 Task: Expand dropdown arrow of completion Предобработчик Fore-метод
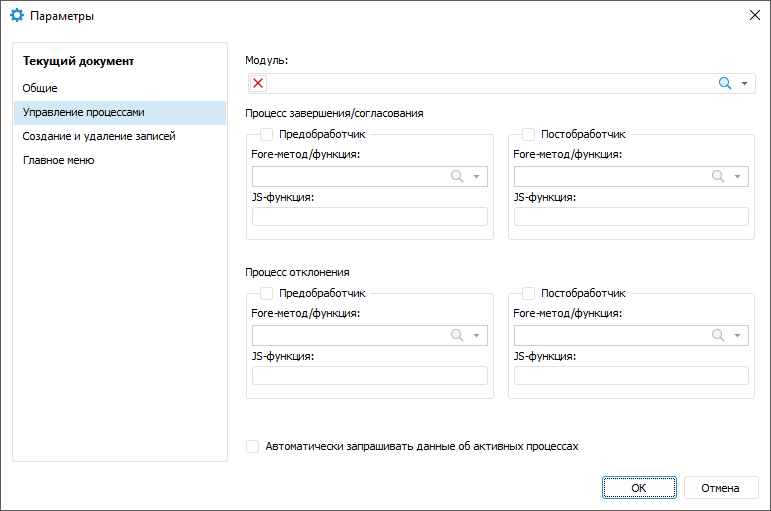(477, 176)
